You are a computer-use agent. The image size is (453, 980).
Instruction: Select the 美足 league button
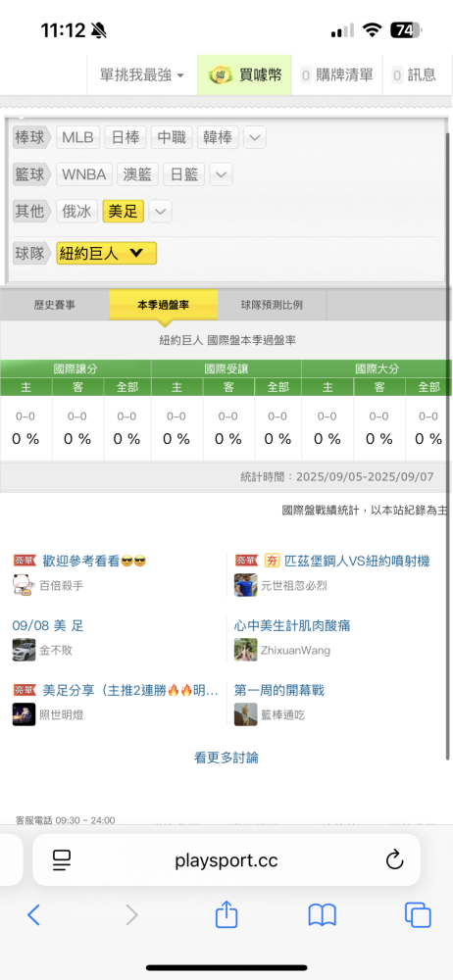[124, 212]
